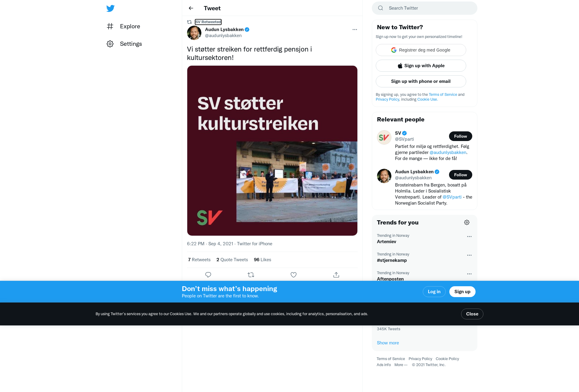
Task: Open more options for Artemiev trend
Action: [469, 237]
